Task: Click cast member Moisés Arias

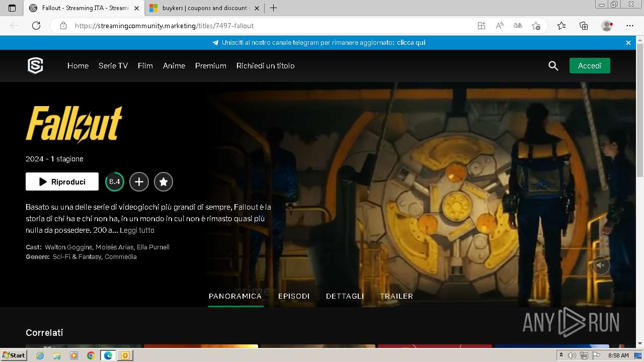Action: pos(114,247)
